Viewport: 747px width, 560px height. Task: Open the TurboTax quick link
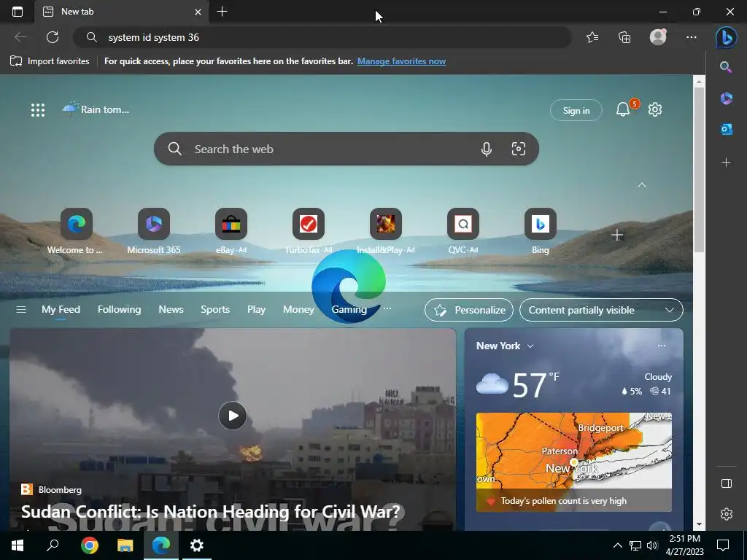click(x=309, y=231)
